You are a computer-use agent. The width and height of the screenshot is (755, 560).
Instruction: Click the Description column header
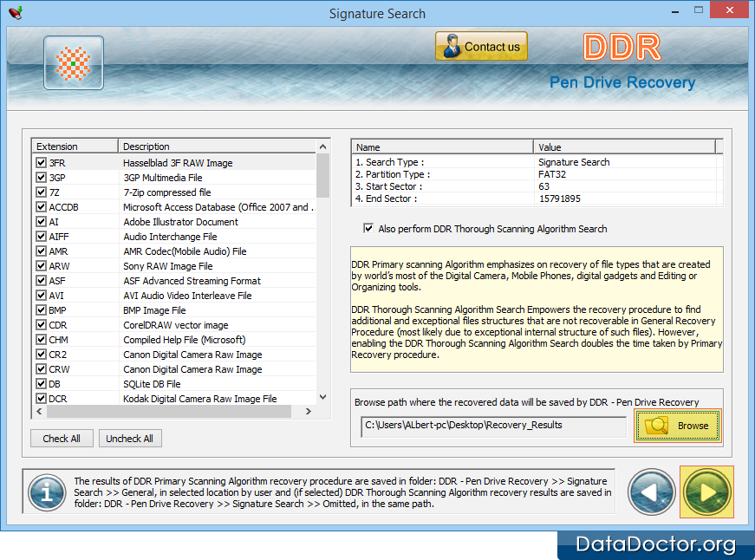coord(218,147)
